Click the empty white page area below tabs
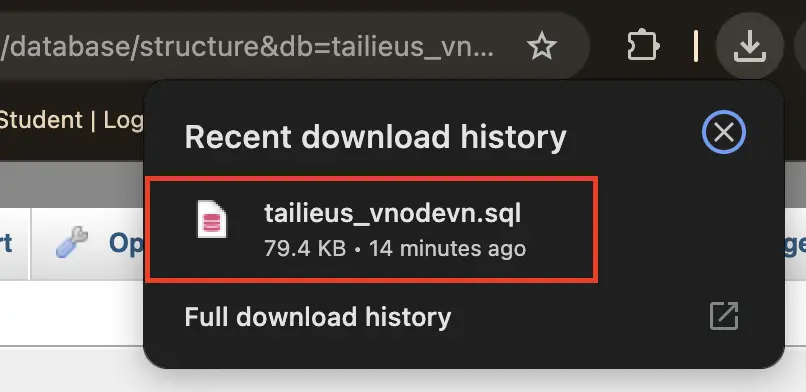 (72, 313)
